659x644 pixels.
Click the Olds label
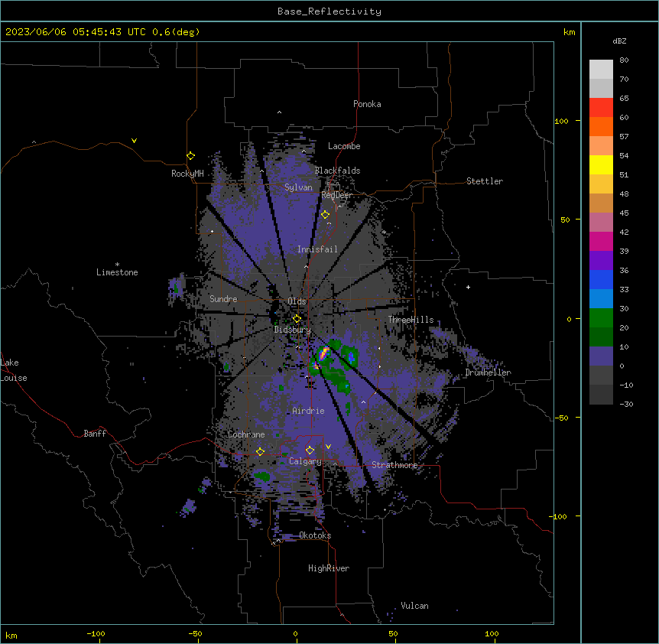coord(297,301)
